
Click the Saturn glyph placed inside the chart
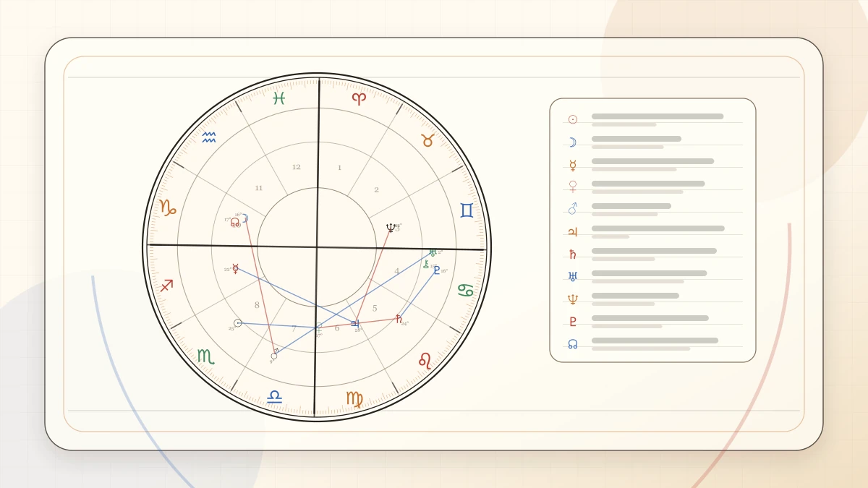(399, 319)
